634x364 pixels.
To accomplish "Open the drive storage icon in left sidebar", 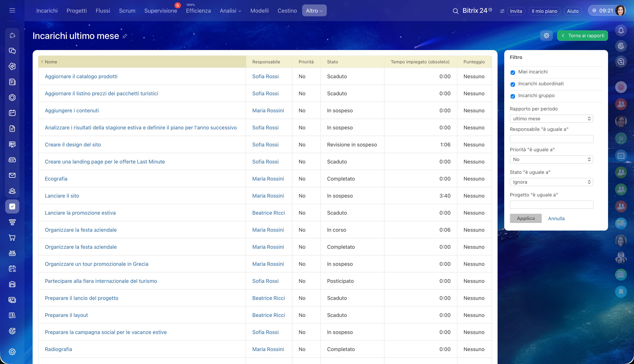I will click(x=12, y=160).
